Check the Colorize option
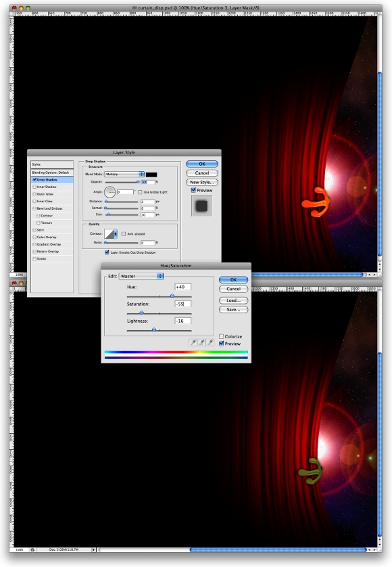Screen dimensions: 392x567 pyautogui.click(x=222, y=336)
